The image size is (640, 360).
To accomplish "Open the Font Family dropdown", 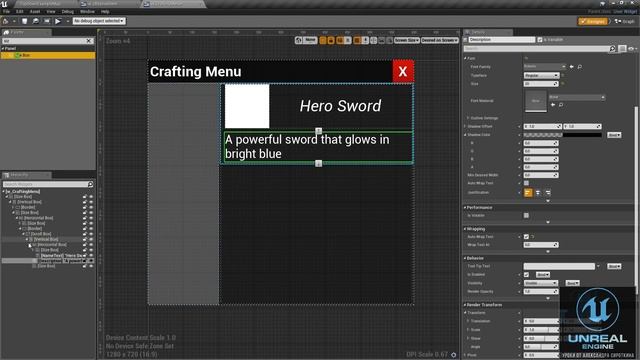I will click(545, 67).
